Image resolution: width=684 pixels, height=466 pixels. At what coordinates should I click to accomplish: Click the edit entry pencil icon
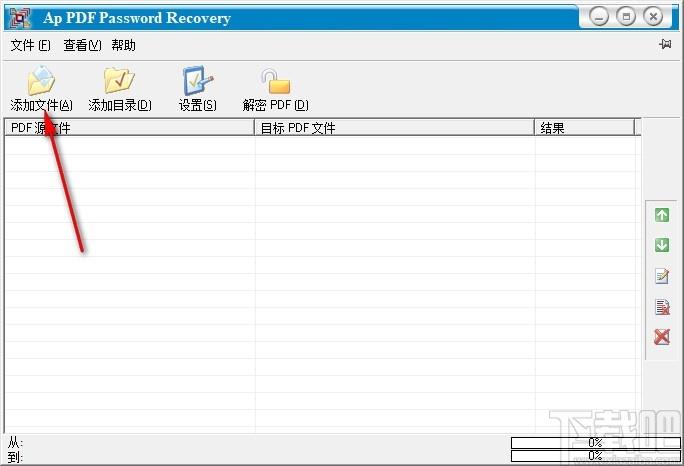click(662, 276)
